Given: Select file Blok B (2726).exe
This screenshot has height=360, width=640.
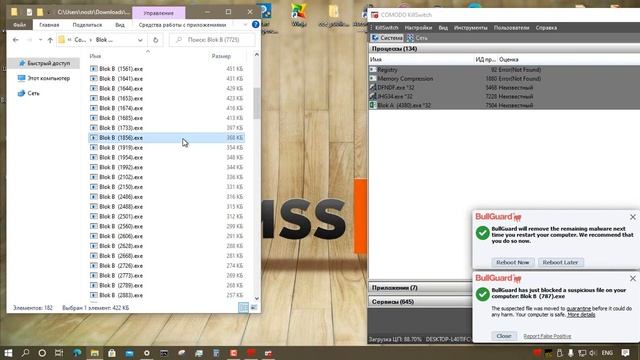Looking at the screenshot, I should (167, 265).
